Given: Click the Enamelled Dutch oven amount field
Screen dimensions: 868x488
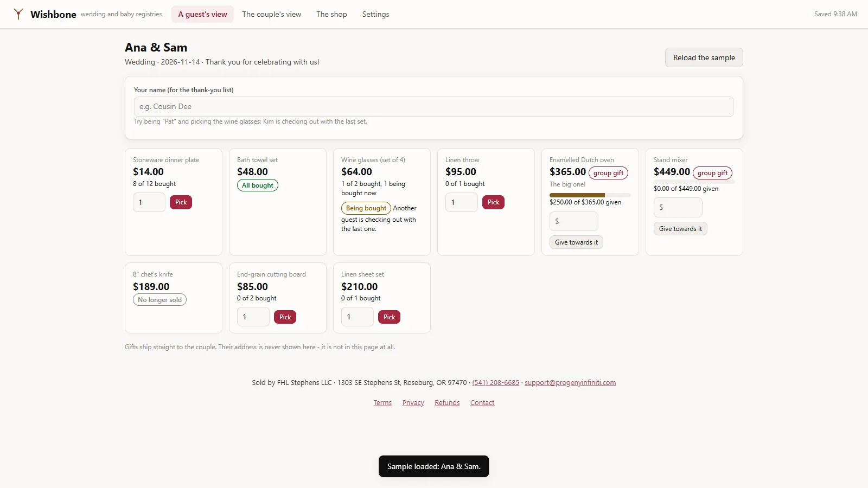Looking at the screenshot, I should click(574, 221).
